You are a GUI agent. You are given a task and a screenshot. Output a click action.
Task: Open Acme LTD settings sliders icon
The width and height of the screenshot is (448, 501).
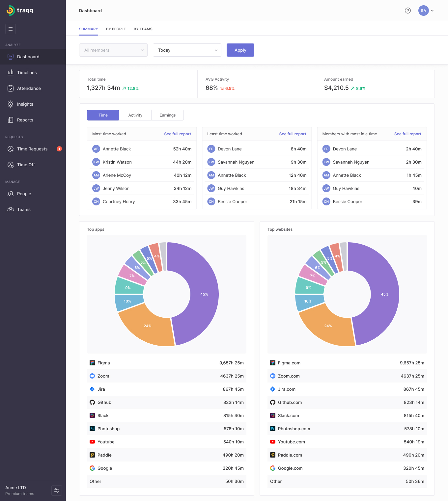click(x=57, y=490)
